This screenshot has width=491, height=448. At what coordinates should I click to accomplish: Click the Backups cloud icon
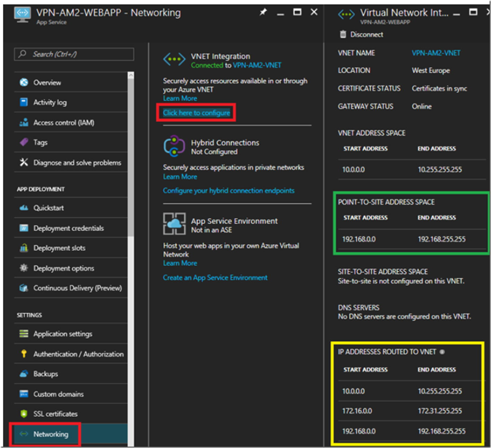point(24,374)
